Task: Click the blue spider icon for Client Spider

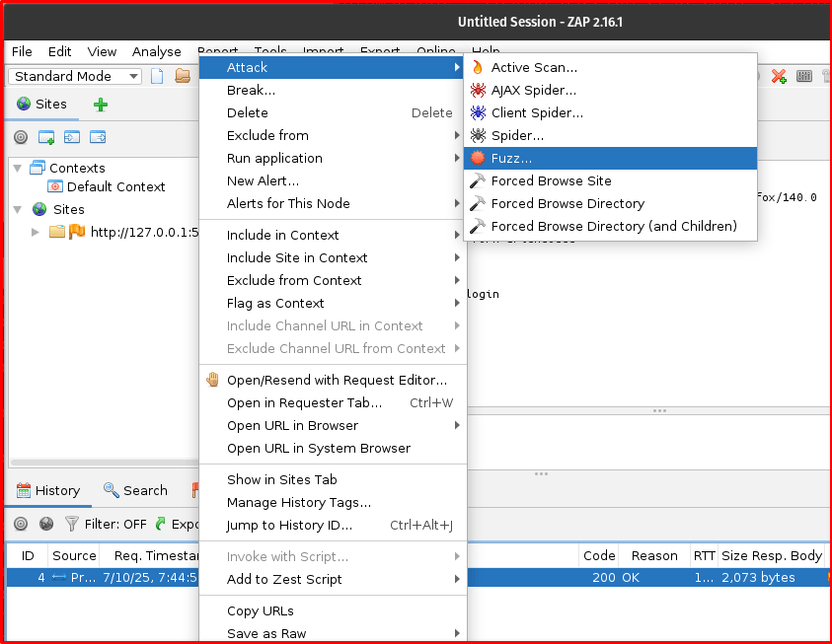Action: [478, 112]
